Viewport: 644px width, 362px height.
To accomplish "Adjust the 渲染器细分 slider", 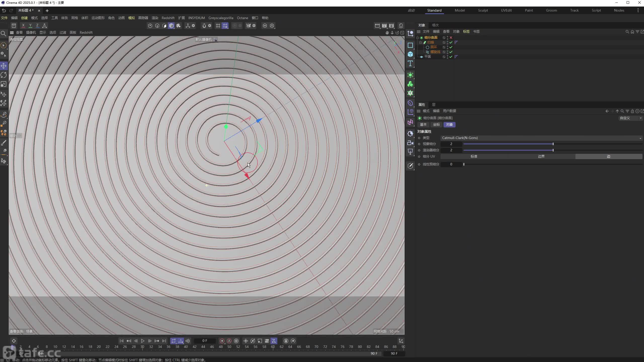I will click(x=553, y=150).
